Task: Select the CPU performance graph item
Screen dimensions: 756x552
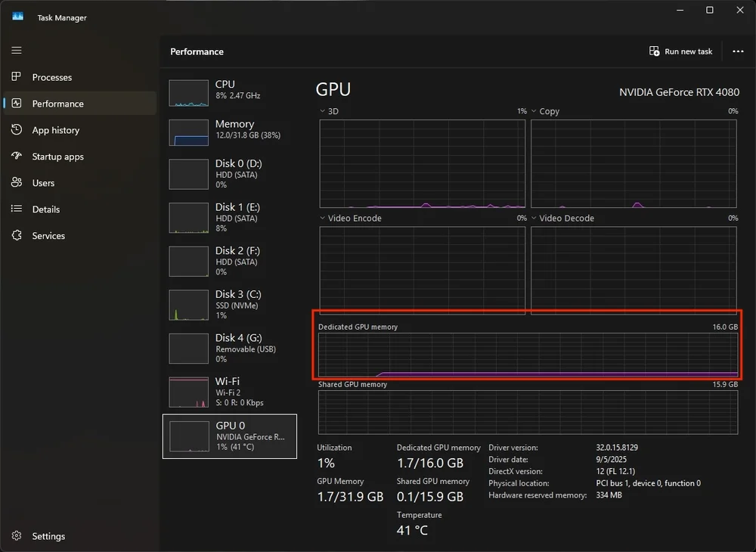Action: (230, 94)
